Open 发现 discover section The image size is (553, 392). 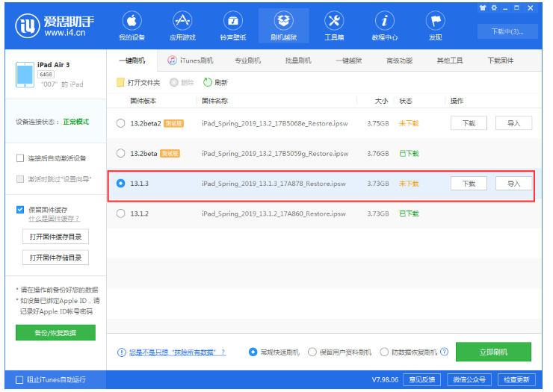(x=435, y=25)
